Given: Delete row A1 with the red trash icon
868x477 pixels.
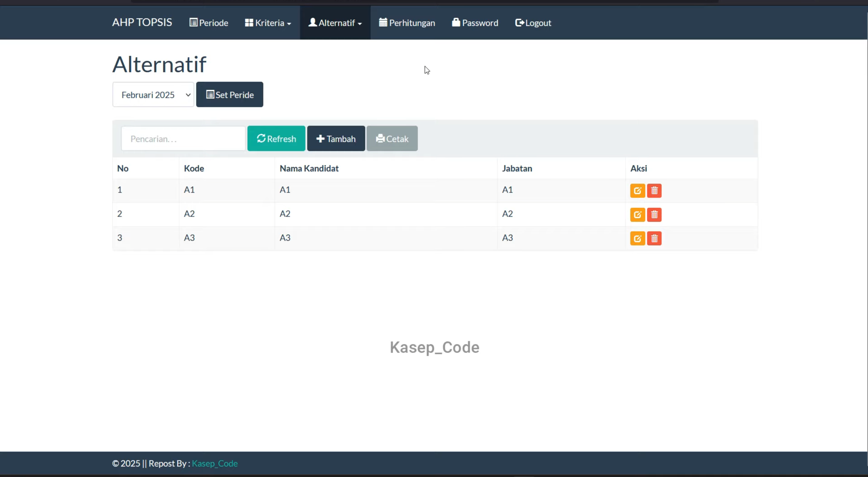Looking at the screenshot, I should coord(654,190).
